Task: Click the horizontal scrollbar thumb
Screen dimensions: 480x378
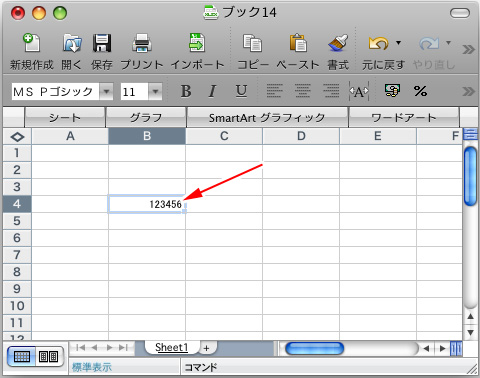Action: pyautogui.click(x=314, y=349)
